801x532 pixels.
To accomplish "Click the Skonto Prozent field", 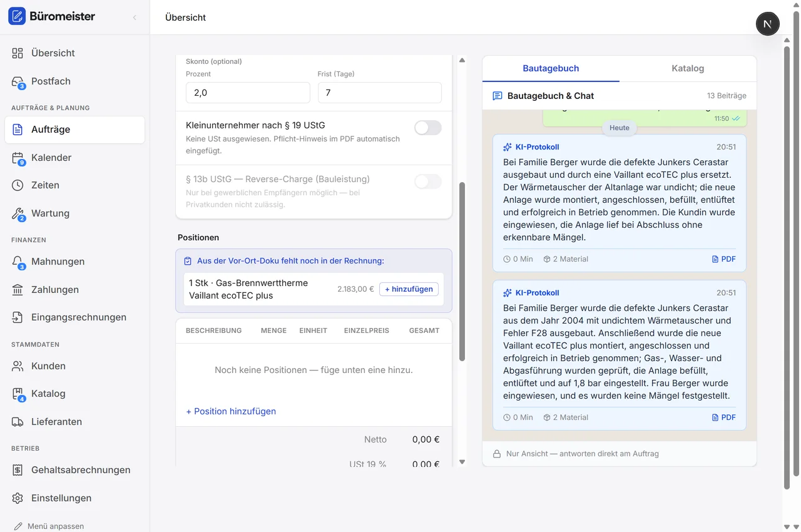I will [x=248, y=93].
